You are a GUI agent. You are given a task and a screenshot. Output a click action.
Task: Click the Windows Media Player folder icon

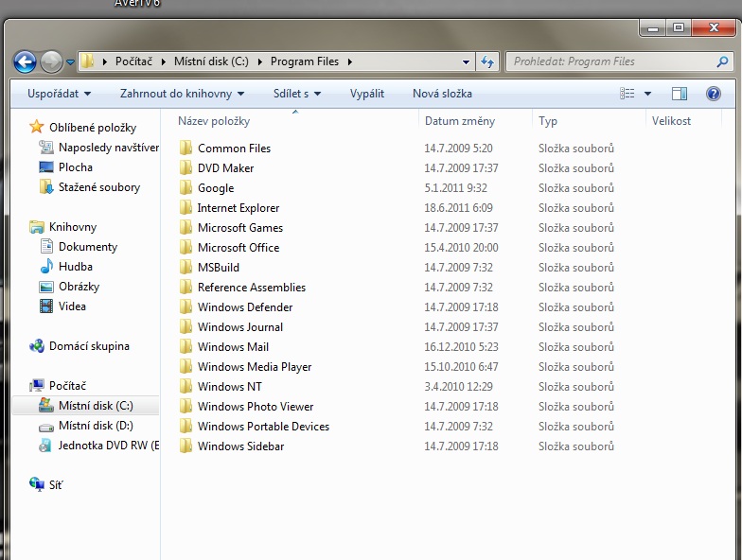pyautogui.click(x=185, y=367)
